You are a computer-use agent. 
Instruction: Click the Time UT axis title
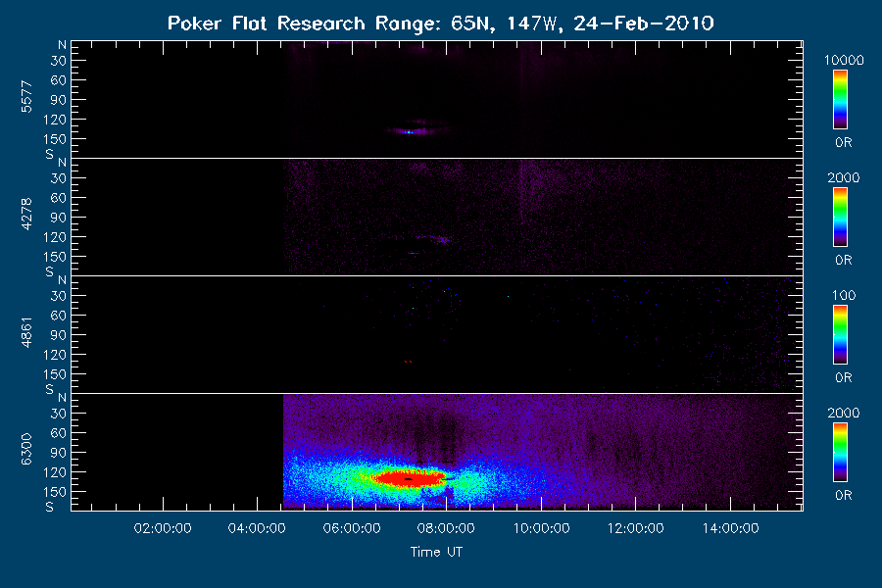[436, 552]
